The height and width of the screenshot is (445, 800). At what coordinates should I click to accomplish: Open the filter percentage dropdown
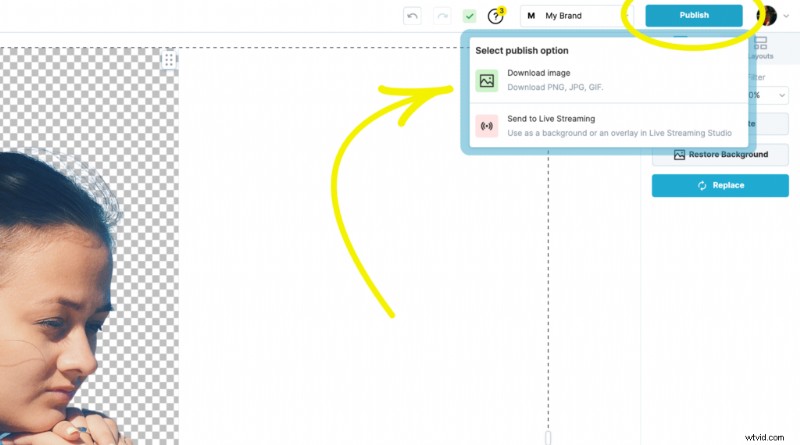click(767, 95)
